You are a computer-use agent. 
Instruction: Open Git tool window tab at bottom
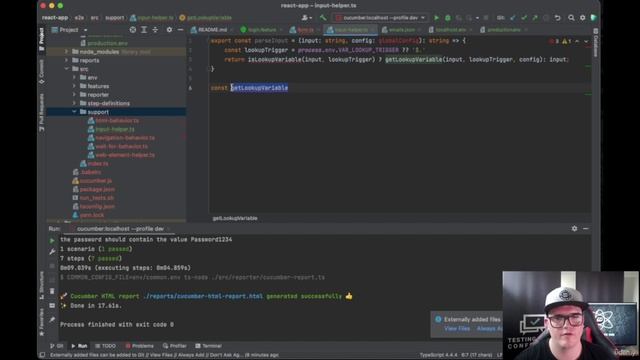pos(57,346)
